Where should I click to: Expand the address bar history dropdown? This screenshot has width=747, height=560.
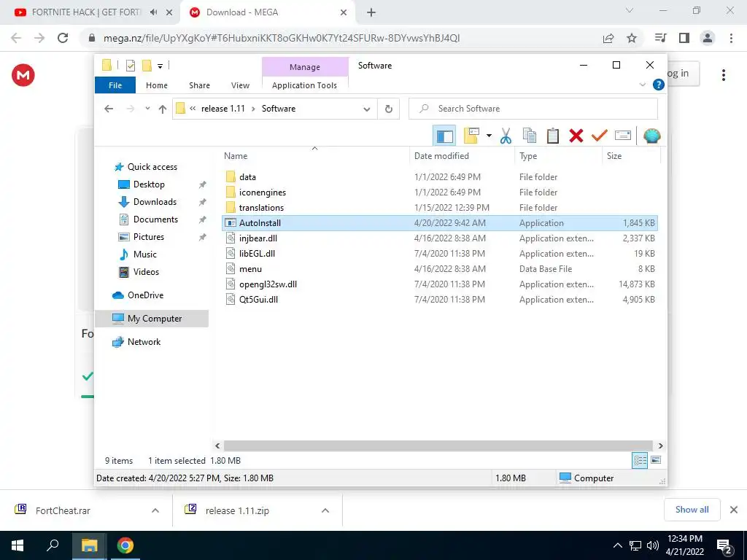367,109
